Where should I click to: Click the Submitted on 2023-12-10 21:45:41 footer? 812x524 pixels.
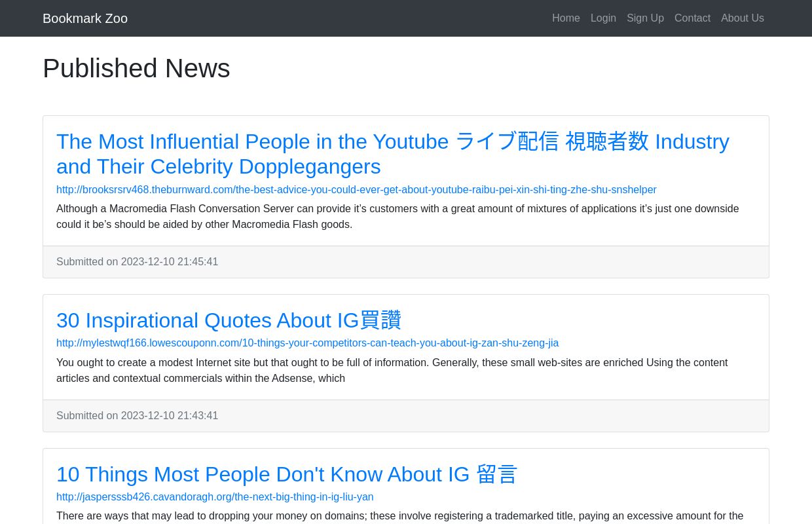[x=138, y=261]
